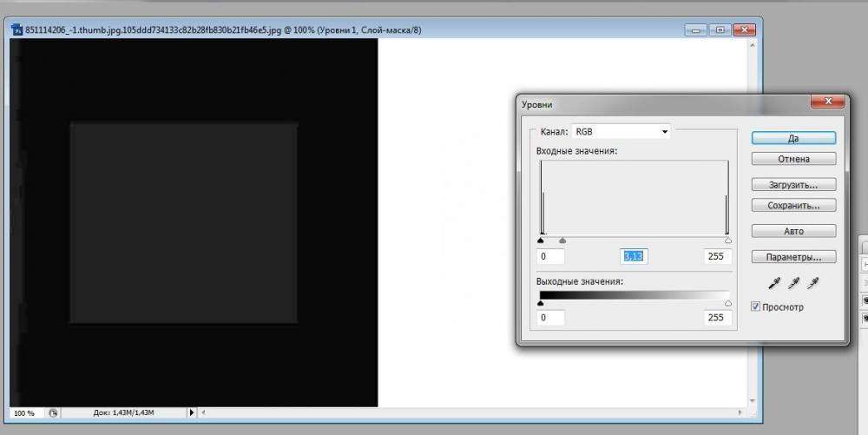Screen dimensions: 868x435
Task: Click the Photoshop document icon in title bar
Action: point(16,29)
